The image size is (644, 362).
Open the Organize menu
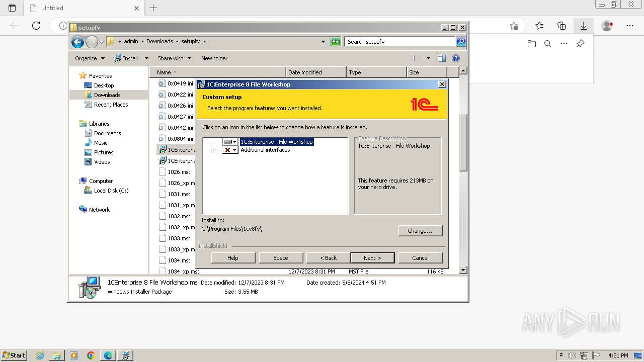point(90,58)
